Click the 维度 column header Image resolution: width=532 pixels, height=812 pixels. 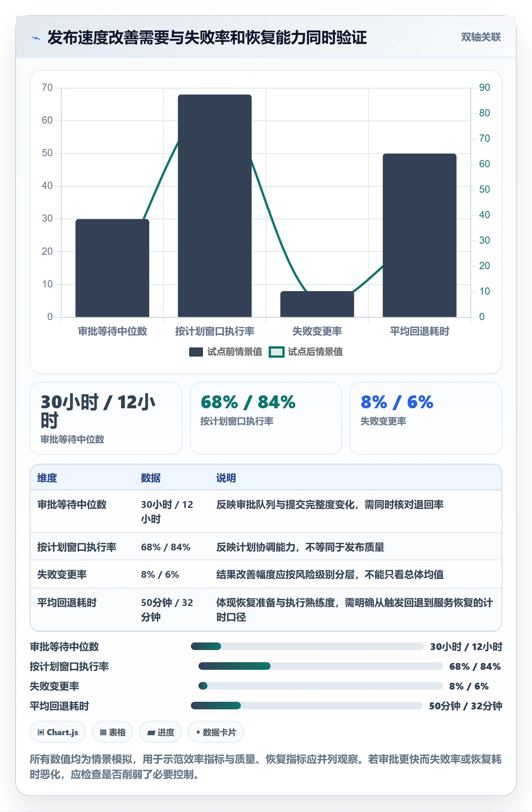(47, 478)
